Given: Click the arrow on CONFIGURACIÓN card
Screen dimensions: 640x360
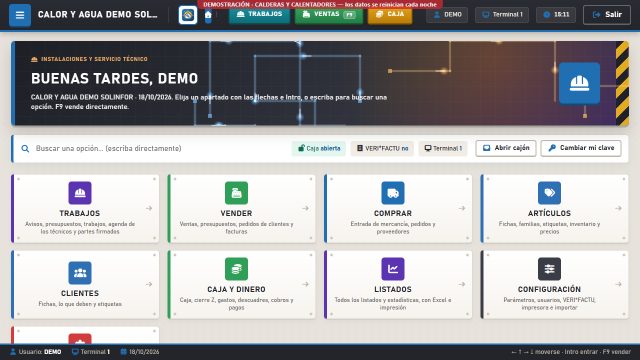Looking at the screenshot, I should [x=618, y=284].
